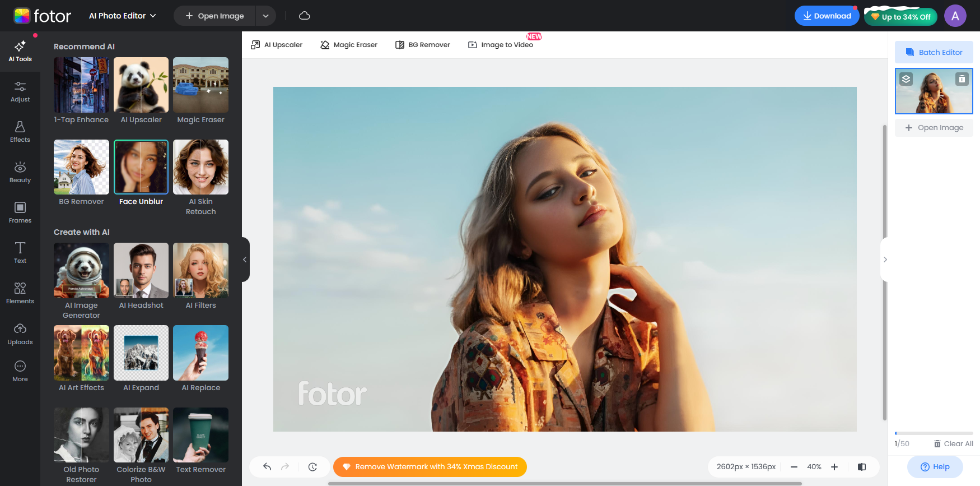Open the Elements panel
Screen dimensions: 980x486
coord(20,294)
